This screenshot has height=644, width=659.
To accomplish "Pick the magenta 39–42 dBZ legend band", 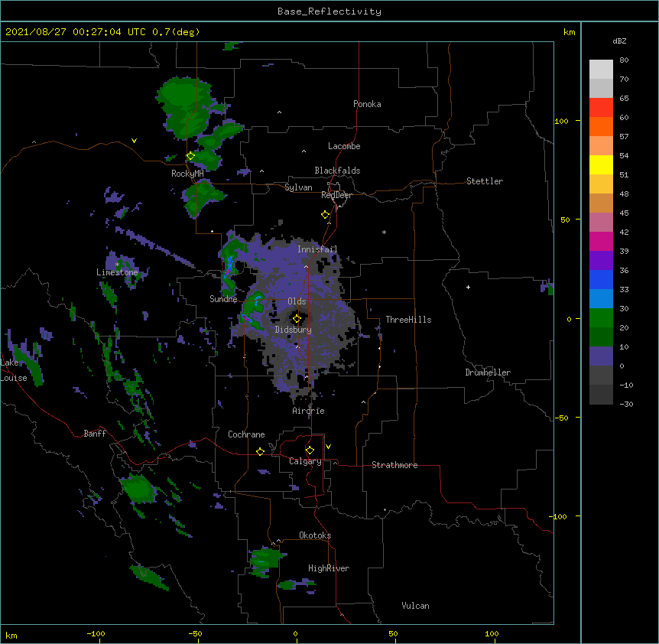I will [601, 241].
